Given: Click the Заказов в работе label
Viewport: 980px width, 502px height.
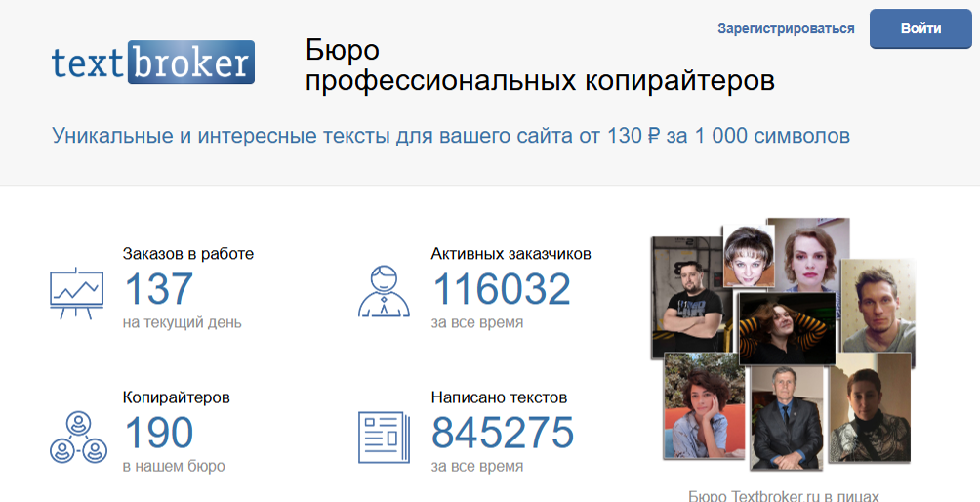Looking at the screenshot, I should click(x=188, y=254).
